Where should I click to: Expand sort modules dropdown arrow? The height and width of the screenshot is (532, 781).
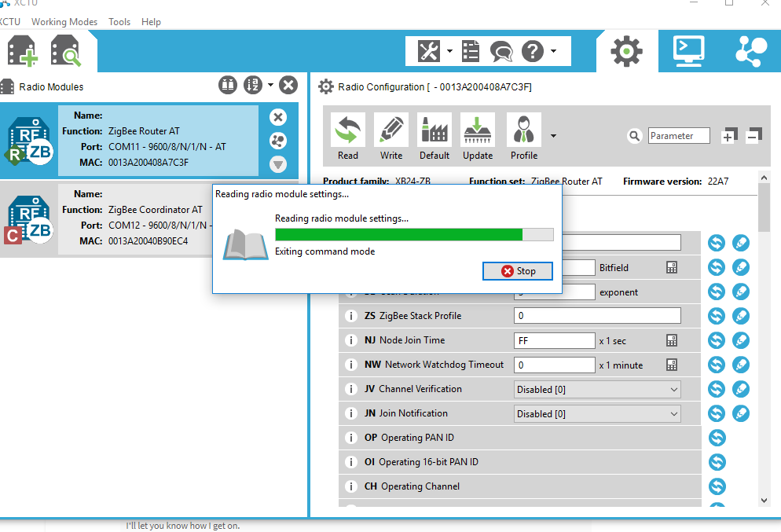pyautogui.click(x=270, y=85)
